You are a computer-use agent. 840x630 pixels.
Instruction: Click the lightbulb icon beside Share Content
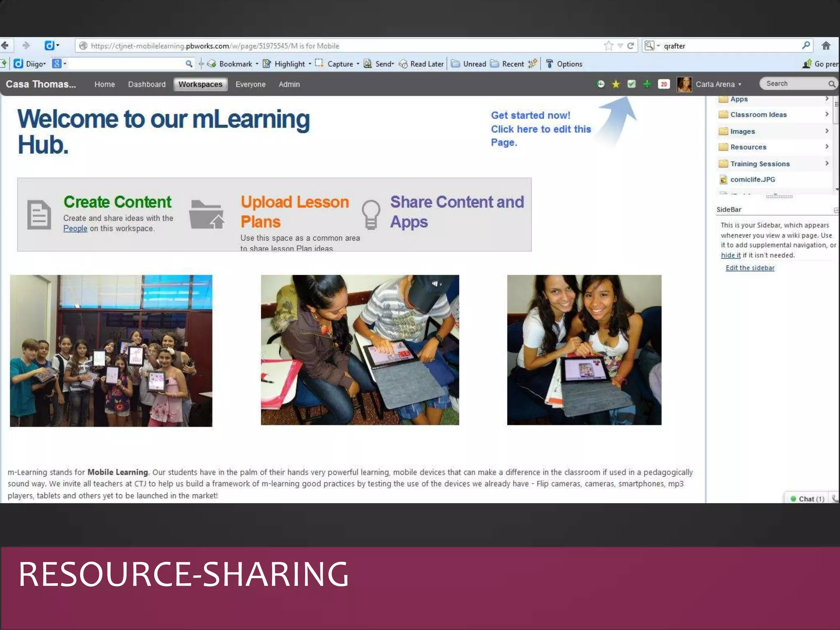(371, 215)
